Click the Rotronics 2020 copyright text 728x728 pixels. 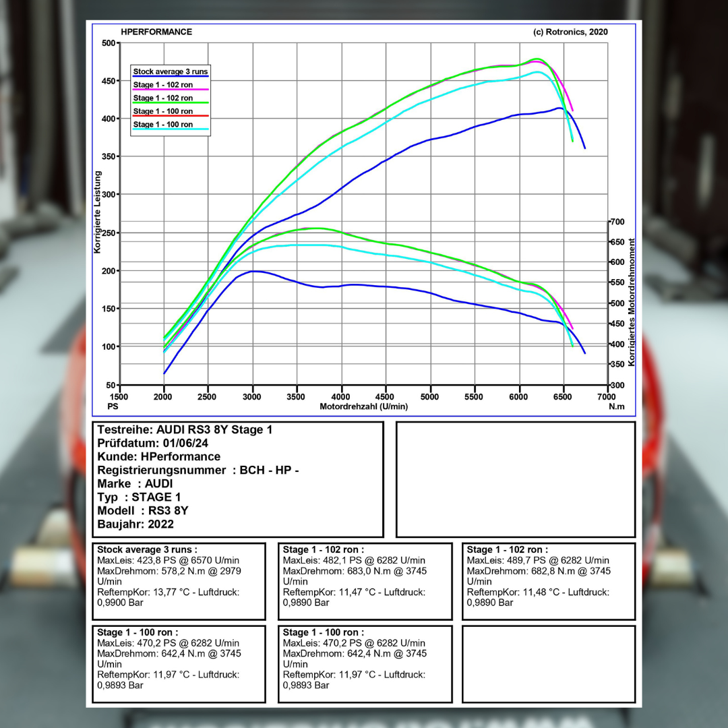(x=570, y=32)
